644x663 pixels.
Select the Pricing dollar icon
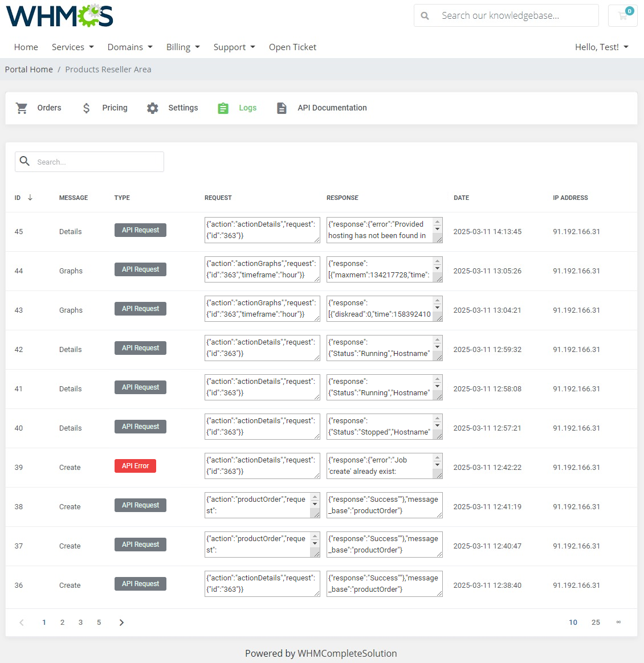[x=86, y=108]
